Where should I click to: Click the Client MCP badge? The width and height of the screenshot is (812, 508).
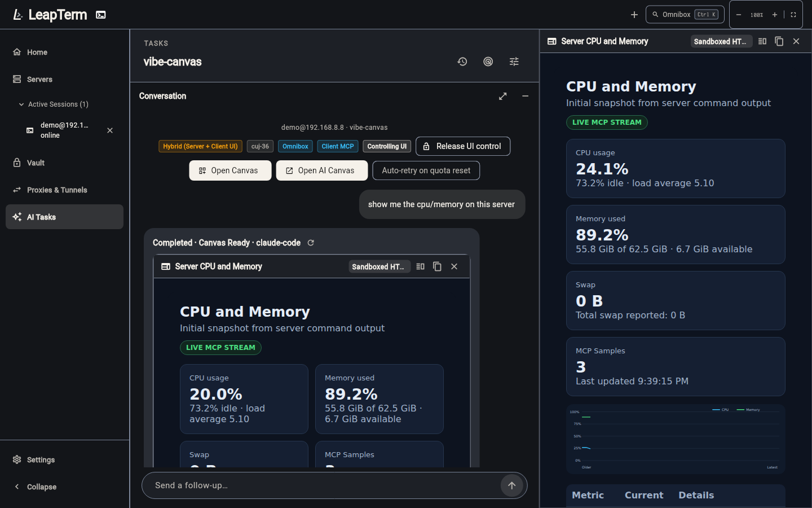click(338, 146)
